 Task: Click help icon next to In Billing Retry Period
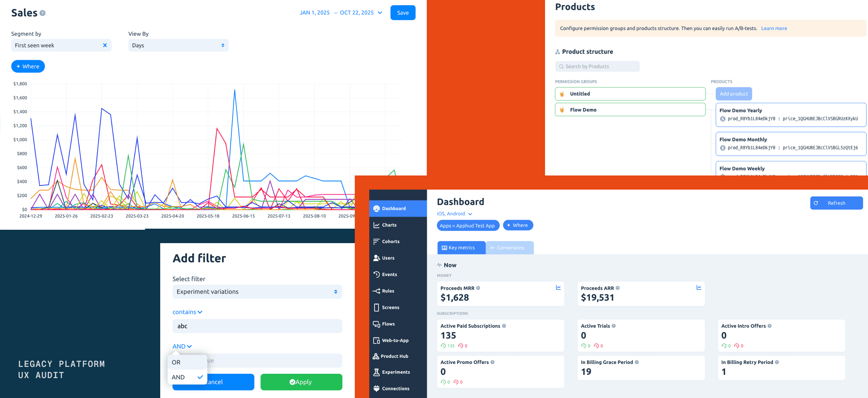point(777,362)
